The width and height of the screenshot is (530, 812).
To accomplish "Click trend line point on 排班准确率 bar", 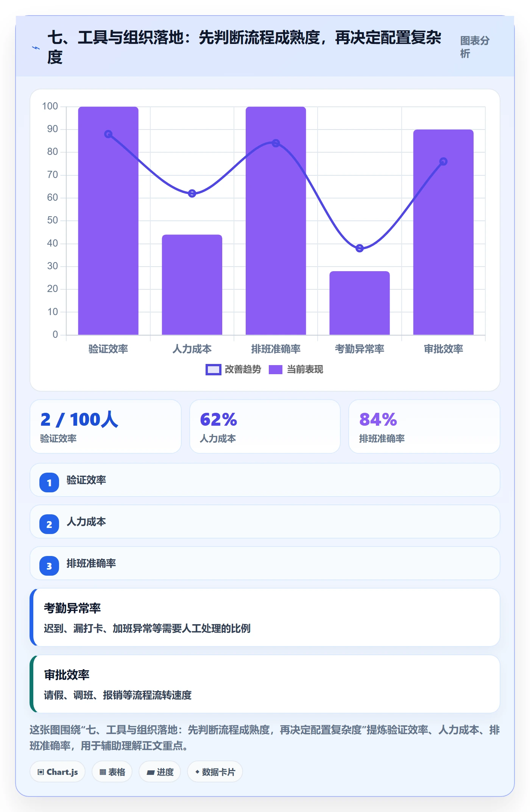I will 276,143.
